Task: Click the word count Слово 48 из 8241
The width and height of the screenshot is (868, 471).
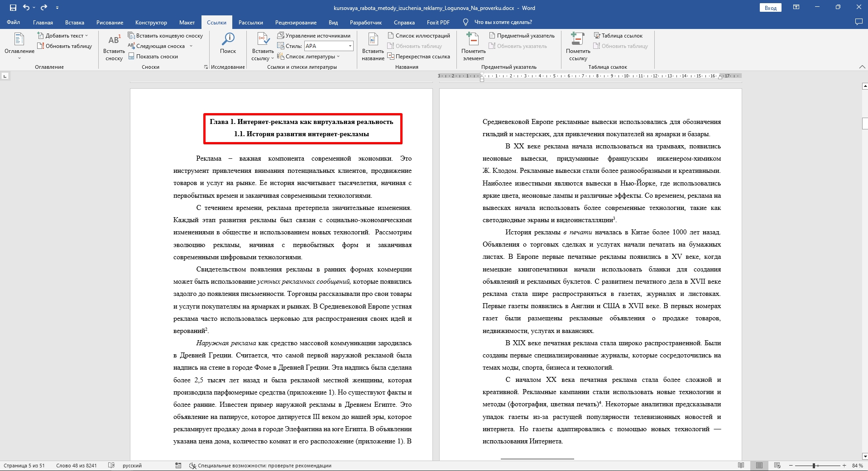Action: coord(77,466)
